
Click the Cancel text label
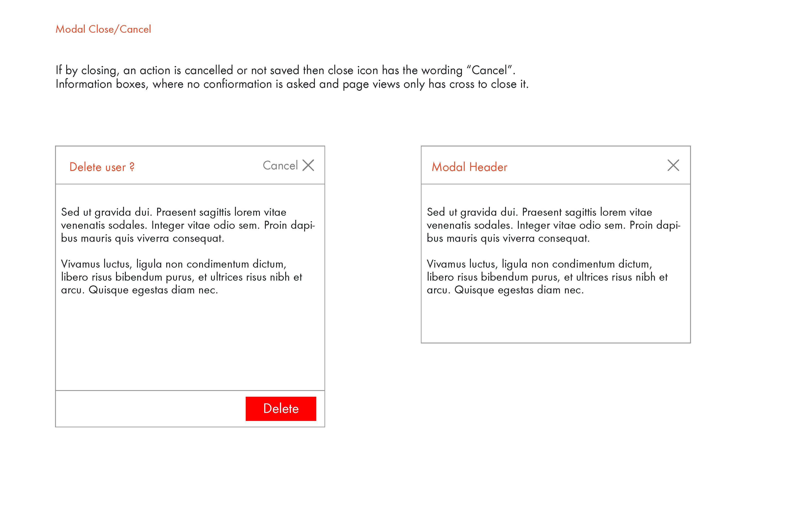[x=280, y=166]
